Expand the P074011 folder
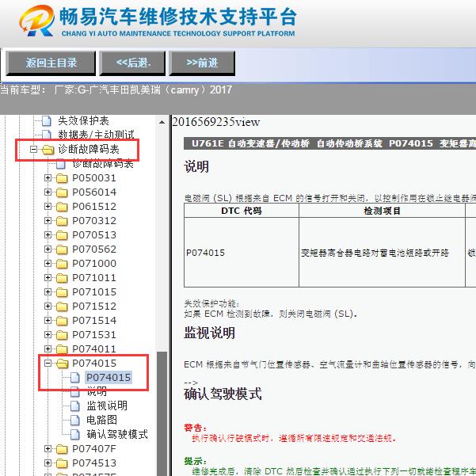Image resolution: width=476 pixels, height=476 pixels. coord(48,349)
